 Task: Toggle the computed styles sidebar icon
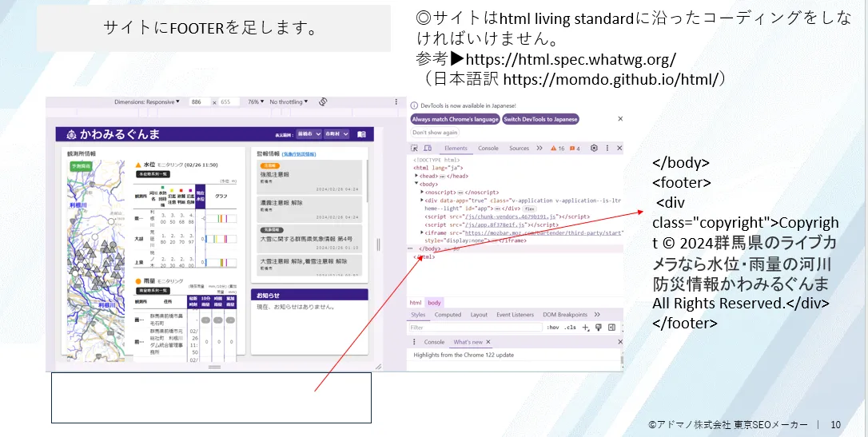(611, 328)
